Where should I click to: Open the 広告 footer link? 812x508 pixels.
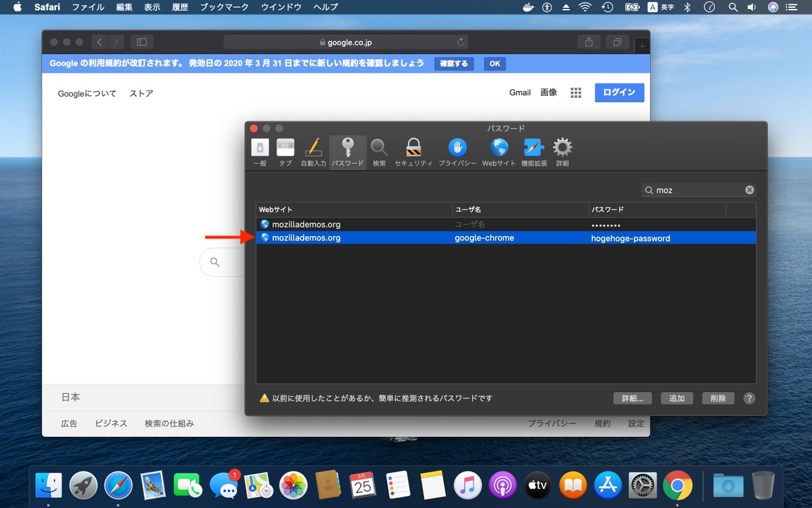click(69, 423)
